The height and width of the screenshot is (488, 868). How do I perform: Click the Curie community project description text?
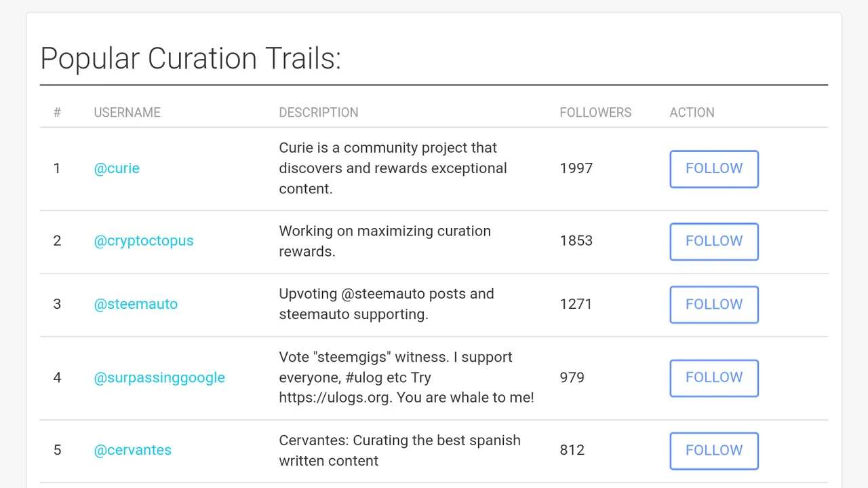tap(393, 168)
